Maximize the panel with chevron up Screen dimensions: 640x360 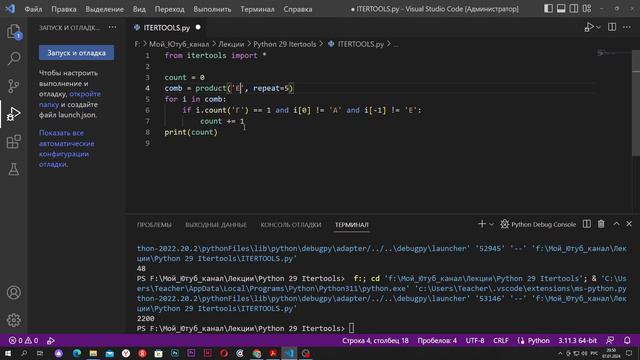coord(616,224)
